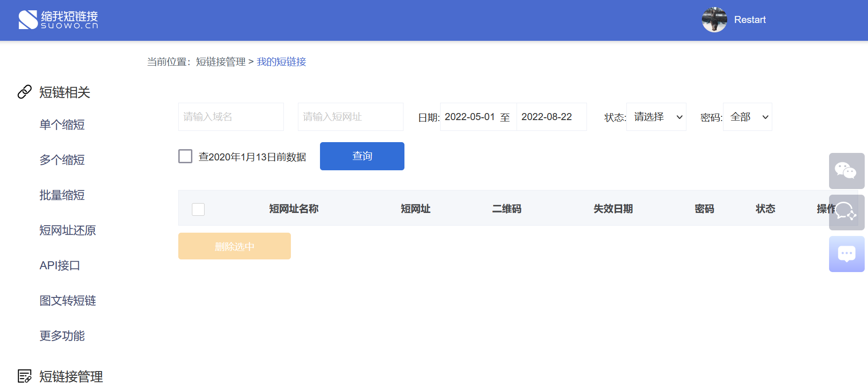Click the blue 查询 button
This screenshot has width=868, height=387.
coord(362,156)
